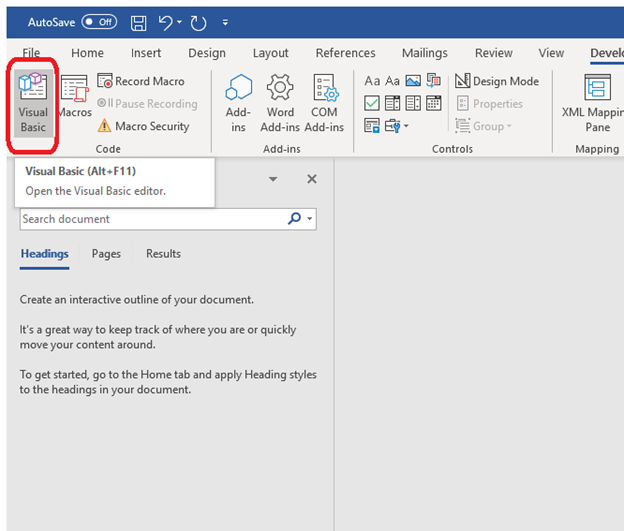Viewport: 624px width, 531px height.
Task: Insert Date Picker content control
Action: pos(433,103)
